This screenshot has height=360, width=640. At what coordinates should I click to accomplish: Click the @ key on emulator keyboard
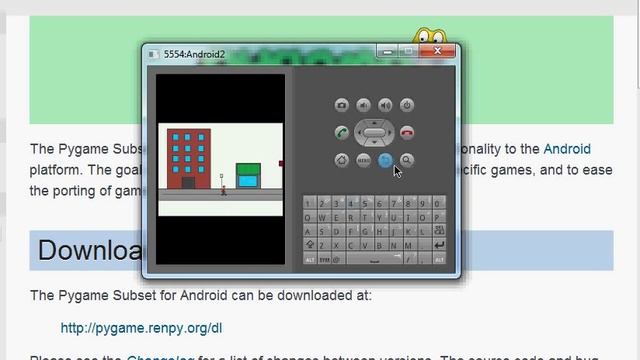pyautogui.click(x=338, y=259)
